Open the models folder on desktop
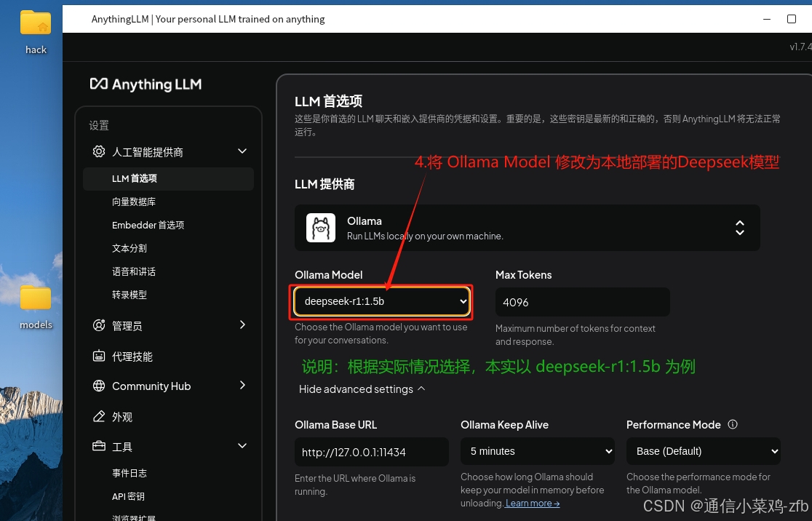 (x=36, y=307)
